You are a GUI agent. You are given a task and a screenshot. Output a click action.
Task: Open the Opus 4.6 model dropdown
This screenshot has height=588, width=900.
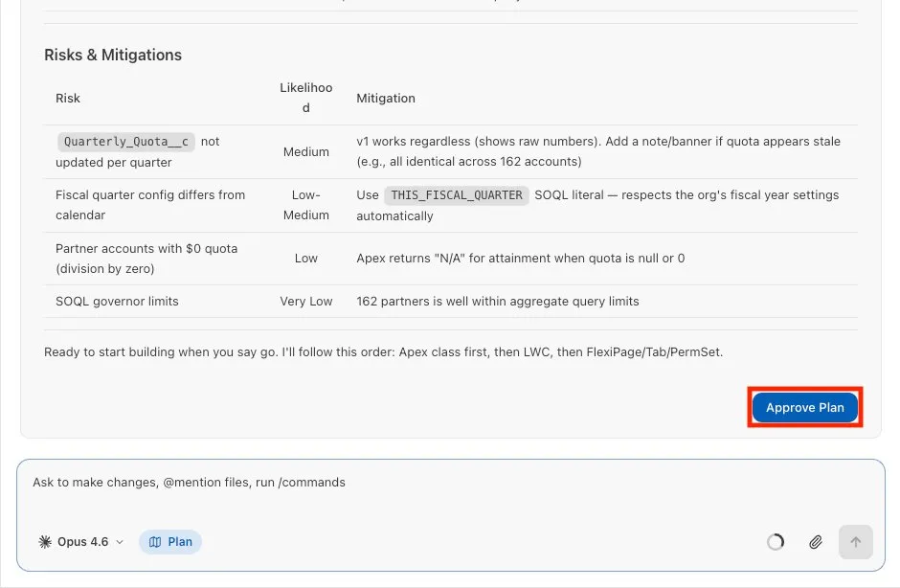point(81,541)
